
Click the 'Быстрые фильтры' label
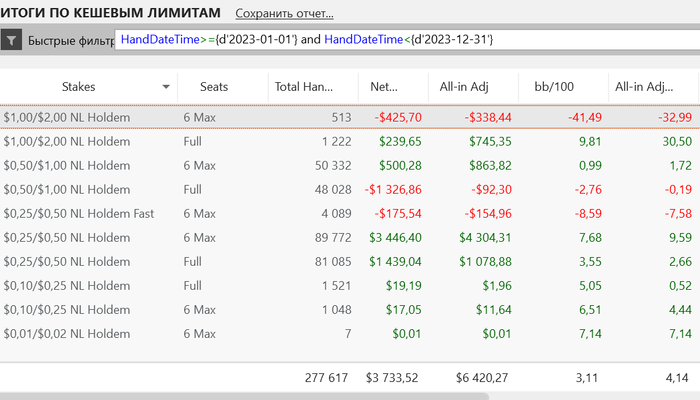pyautogui.click(x=70, y=41)
